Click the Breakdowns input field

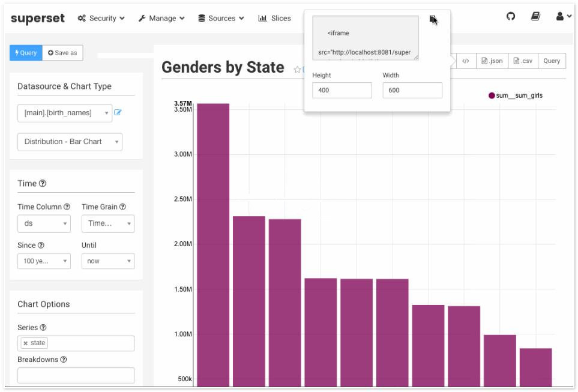(76, 375)
